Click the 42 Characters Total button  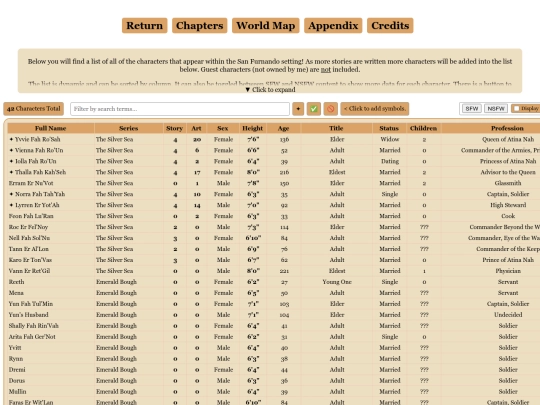(33, 109)
